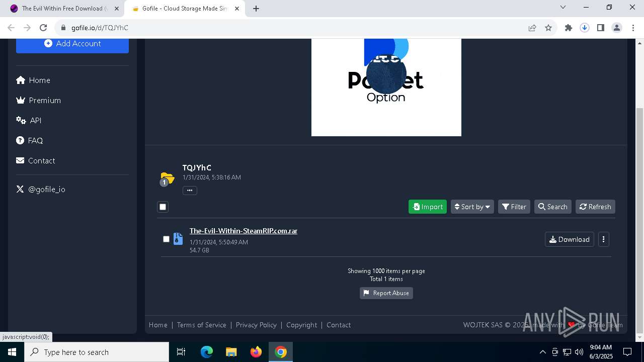Image resolution: width=644 pixels, height=362 pixels.
Task: Open folder options ellipsis button
Action: tap(190, 191)
